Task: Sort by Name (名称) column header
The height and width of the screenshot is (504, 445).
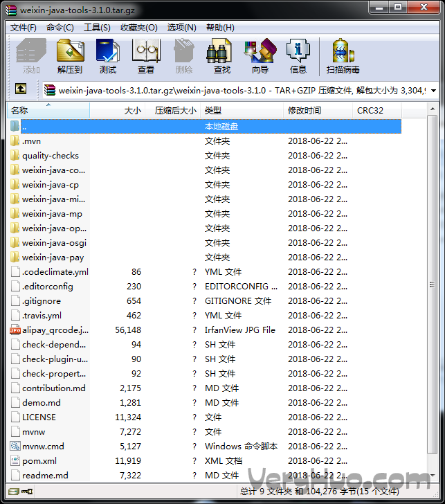Action: pos(48,111)
